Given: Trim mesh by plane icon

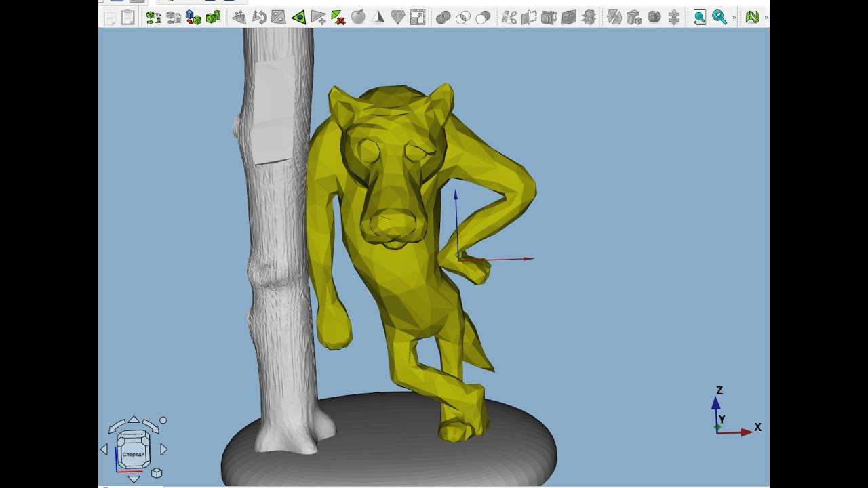Looking at the screenshot, I should (x=549, y=18).
